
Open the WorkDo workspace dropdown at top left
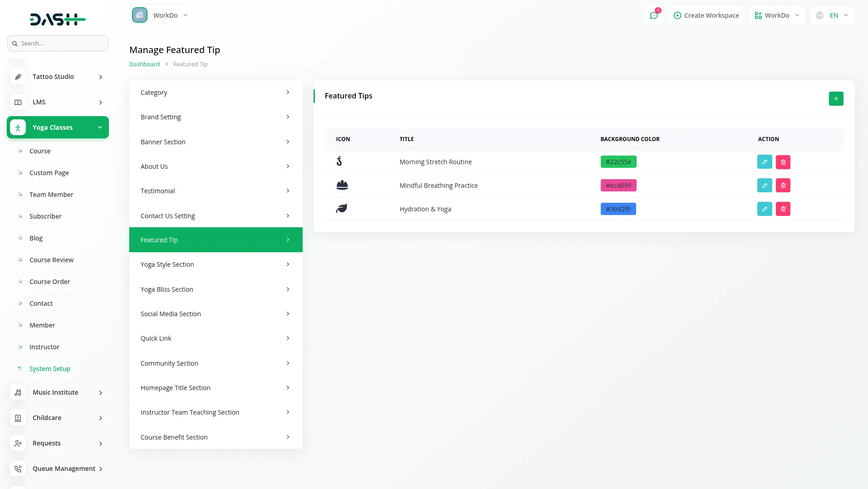[x=161, y=15]
